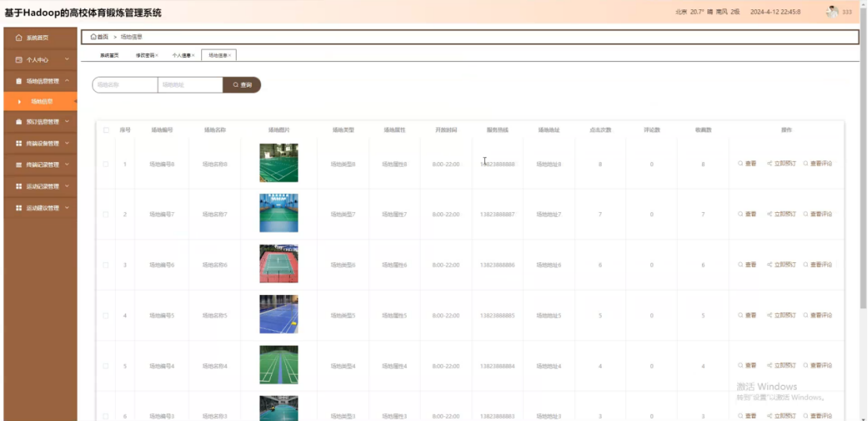Click the 个人中心 sidebar icon
Viewport: 868px width, 421px height.
[19, 59]
